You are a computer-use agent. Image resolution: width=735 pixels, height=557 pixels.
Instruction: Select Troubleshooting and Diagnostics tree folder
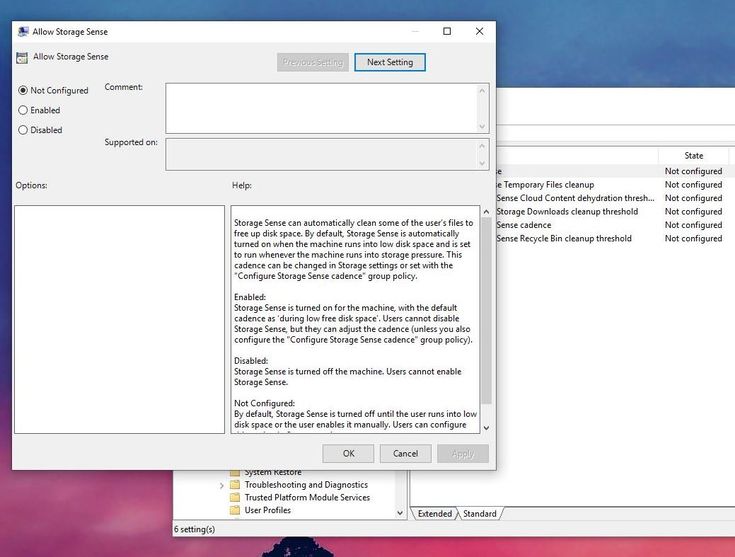[306, 485]
